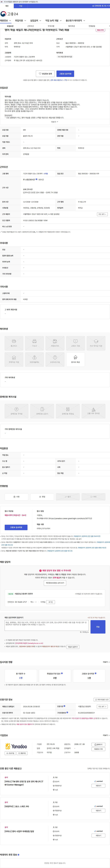Select the 전형방법 section tab
This screenshot has height=868, width=110.
tap(92, 26)
